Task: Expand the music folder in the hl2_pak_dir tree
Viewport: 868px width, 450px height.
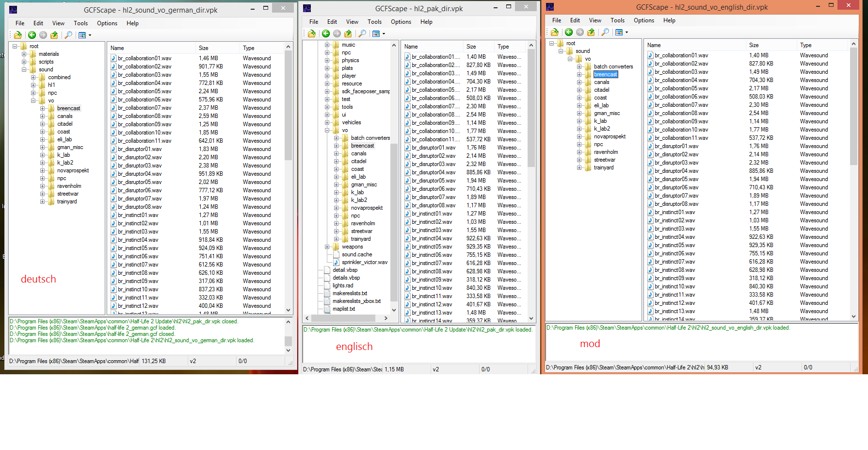Action: [x=327, y=45]
